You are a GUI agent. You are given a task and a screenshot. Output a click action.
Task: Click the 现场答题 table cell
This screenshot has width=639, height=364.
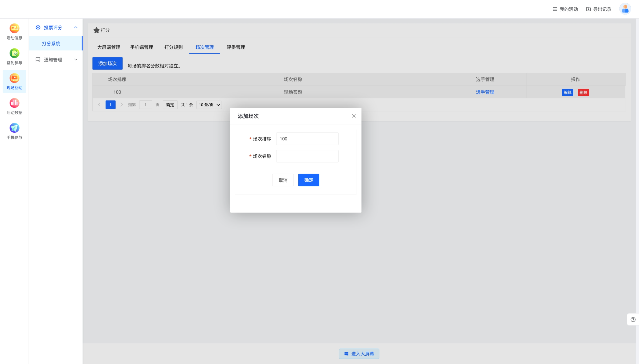point(293,92)
